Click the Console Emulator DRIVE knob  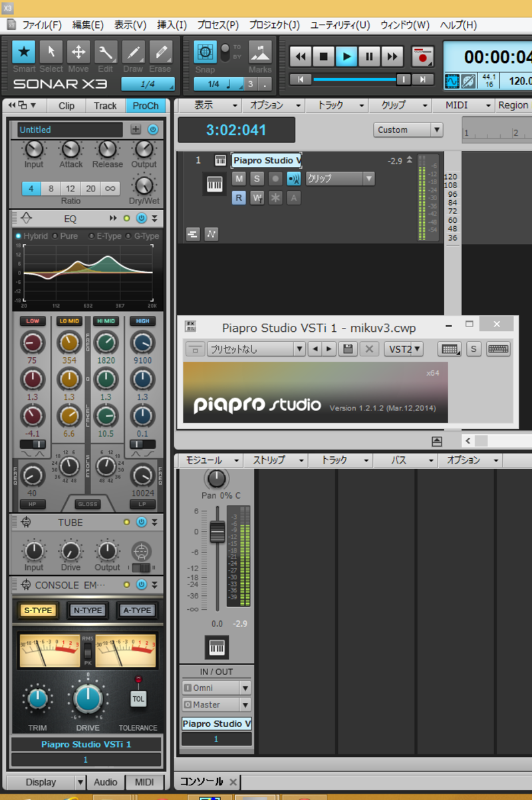point(88,698)
